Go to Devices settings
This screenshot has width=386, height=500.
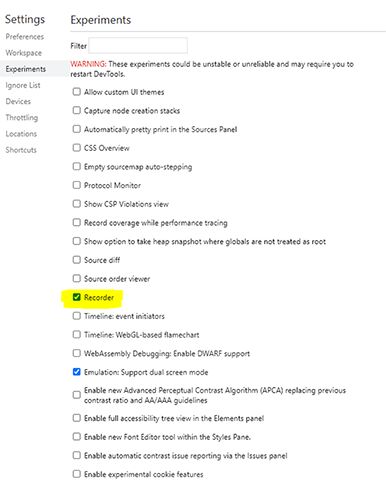[18, 101]
